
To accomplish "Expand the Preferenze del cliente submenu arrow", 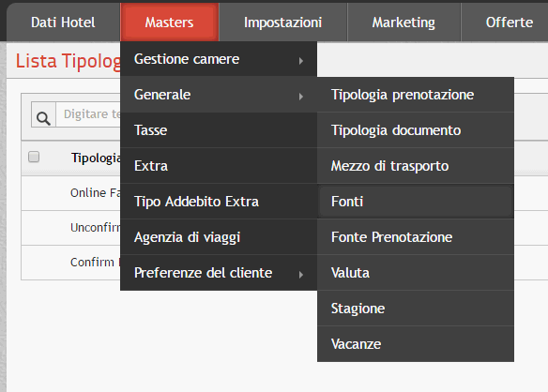I will [301, 275].
